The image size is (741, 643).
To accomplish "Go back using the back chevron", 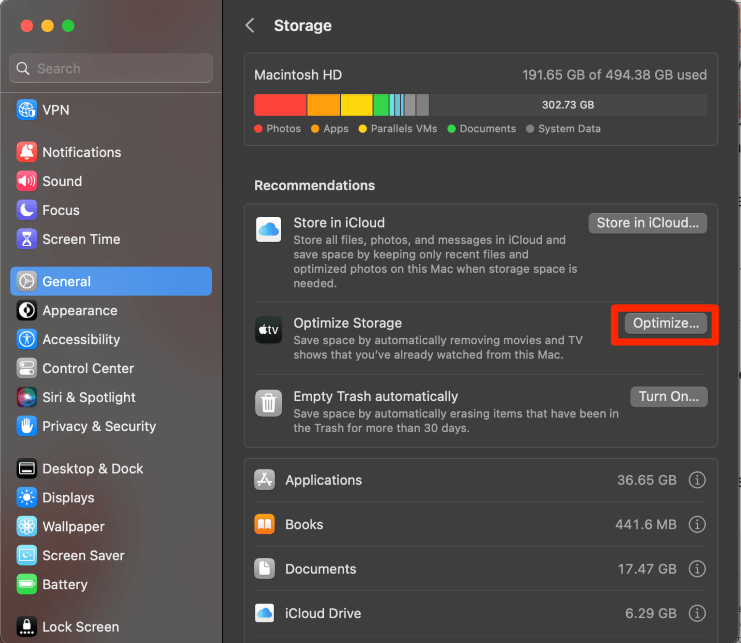I will pyautogui.click(x=250, y=26).
